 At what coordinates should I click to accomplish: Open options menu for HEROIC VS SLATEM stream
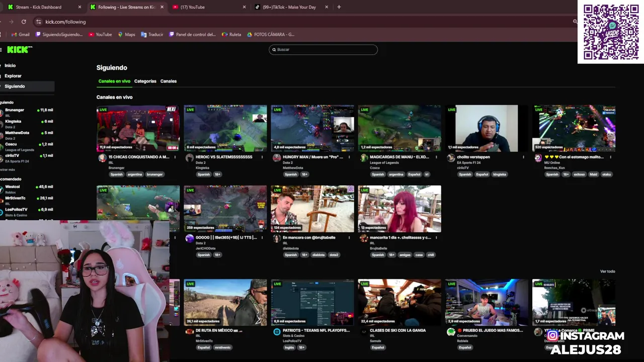(262, 157)
